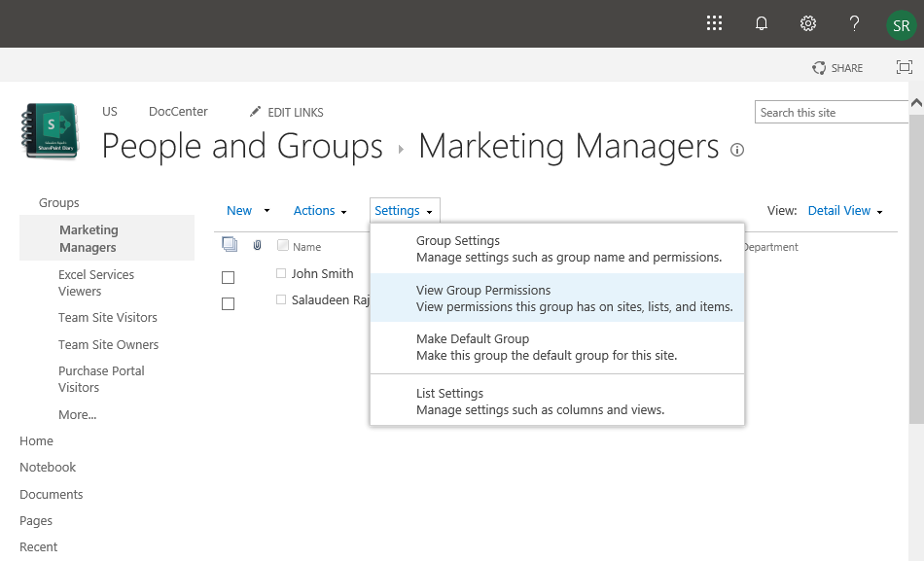This screenshot has height=561, width=924.
Task: Check the box next to Salaudeen Raj
Action: tap(228, 303)
